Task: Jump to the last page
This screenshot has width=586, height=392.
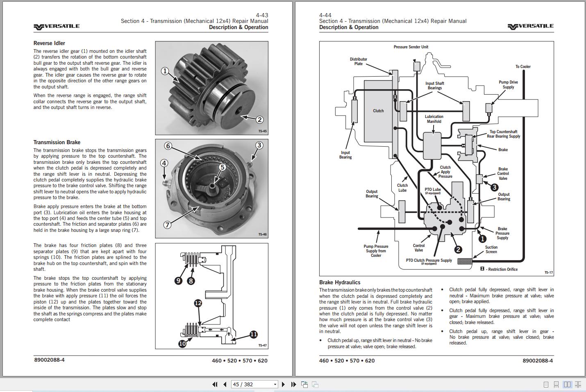Action: point(293,384)
